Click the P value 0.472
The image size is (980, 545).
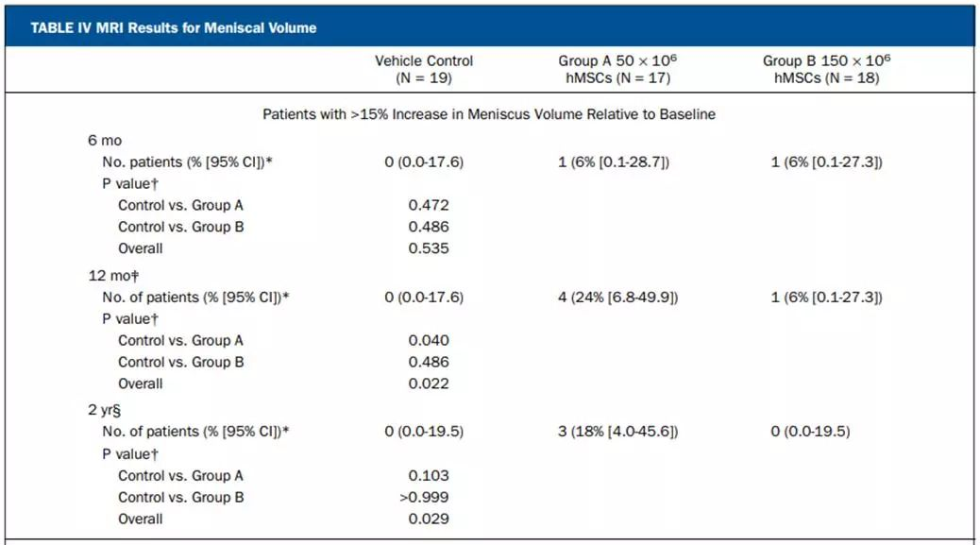[429, 205]
